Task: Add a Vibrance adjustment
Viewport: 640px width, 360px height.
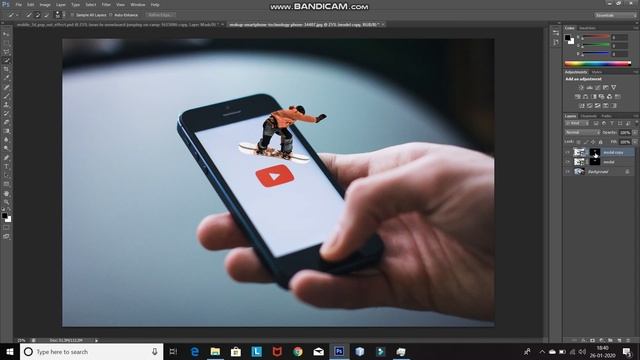Action: tap(613, 87)
